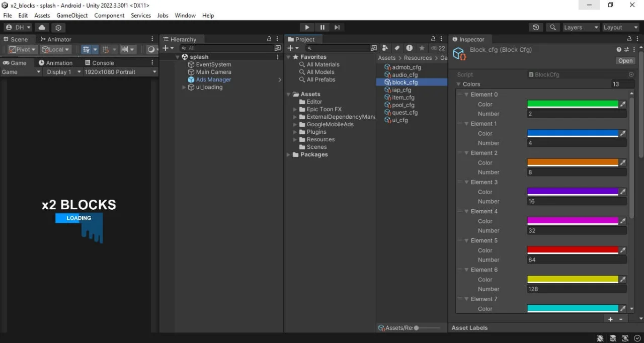The image size is (644, 343).
Task: Pause the game preview
Action: tap(322, 27)
